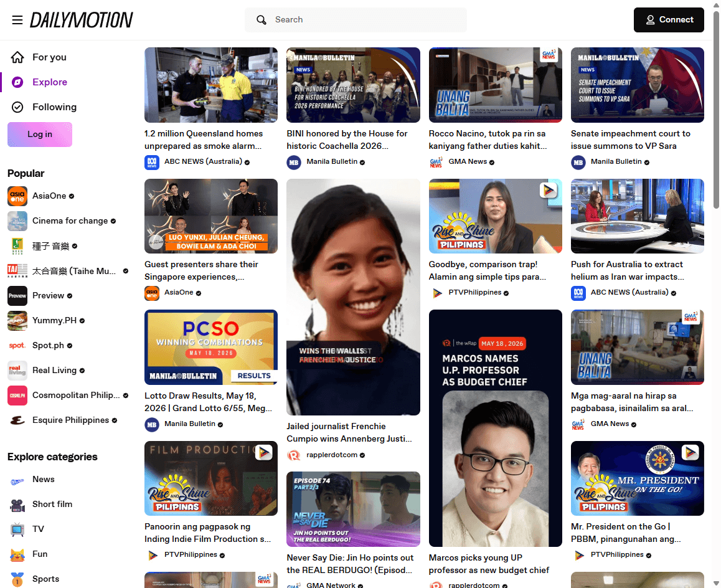Open the Marcos names budget chief thumbnail
The image size is (721, 588).
pos(495,429)
